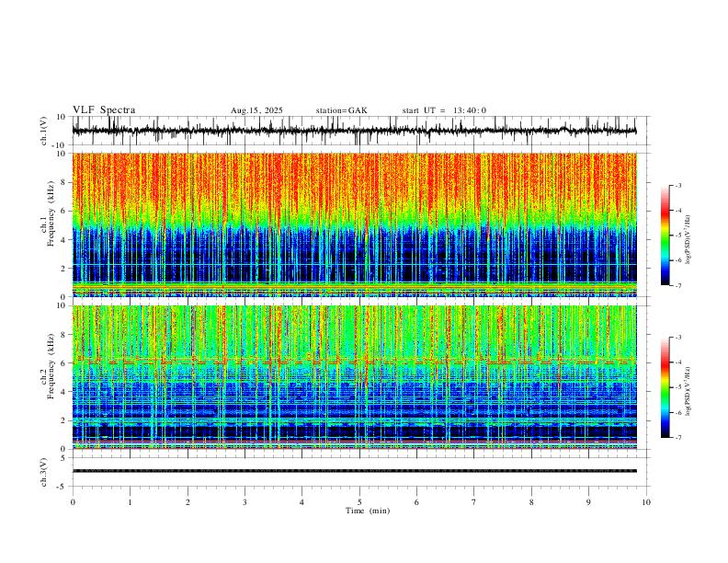Click the upper PSD color scale bar
The height and width of the screenshot is (563, 728).
point(665,236)
